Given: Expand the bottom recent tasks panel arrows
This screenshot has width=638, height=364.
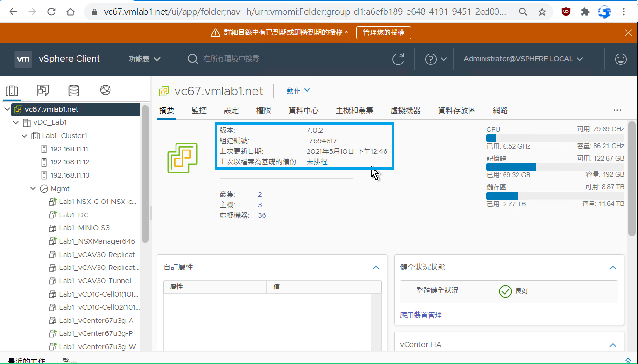Looking at the screenshot, I should point(628,361).
